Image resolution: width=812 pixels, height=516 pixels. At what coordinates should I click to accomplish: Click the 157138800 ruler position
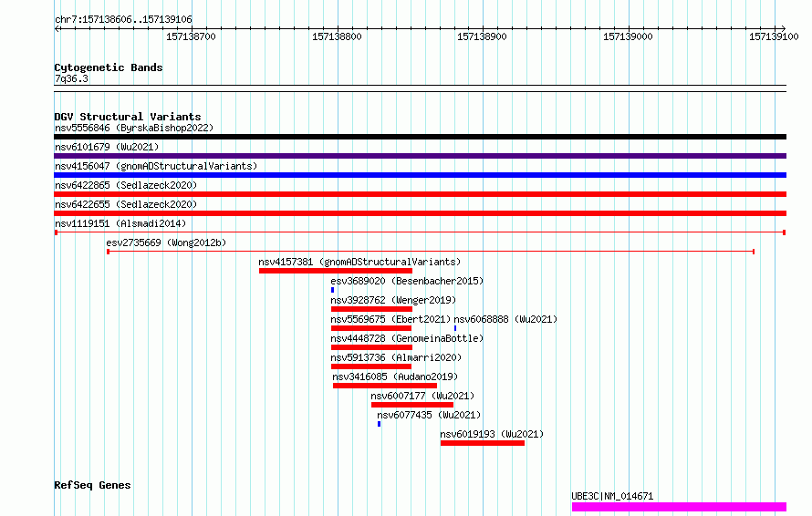click(338, 36)
